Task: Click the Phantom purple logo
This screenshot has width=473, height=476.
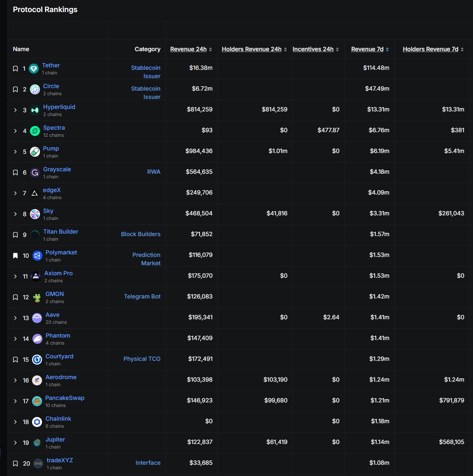Action: click(x=37, y=339)
